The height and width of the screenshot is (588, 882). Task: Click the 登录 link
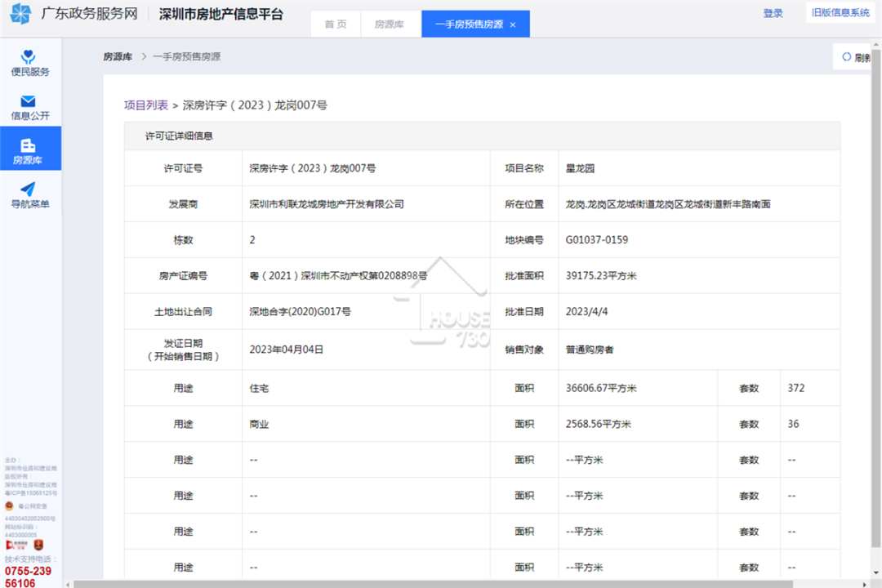pos(773,13)
